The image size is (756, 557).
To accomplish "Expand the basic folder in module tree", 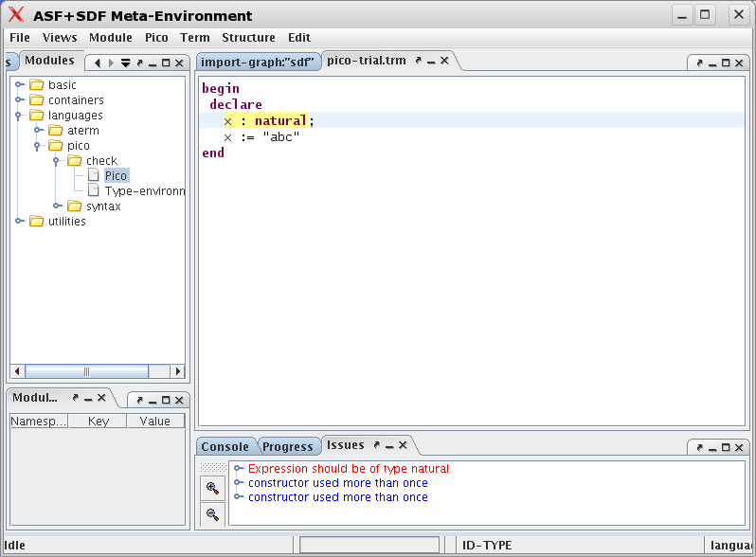I will click(20, 85).
